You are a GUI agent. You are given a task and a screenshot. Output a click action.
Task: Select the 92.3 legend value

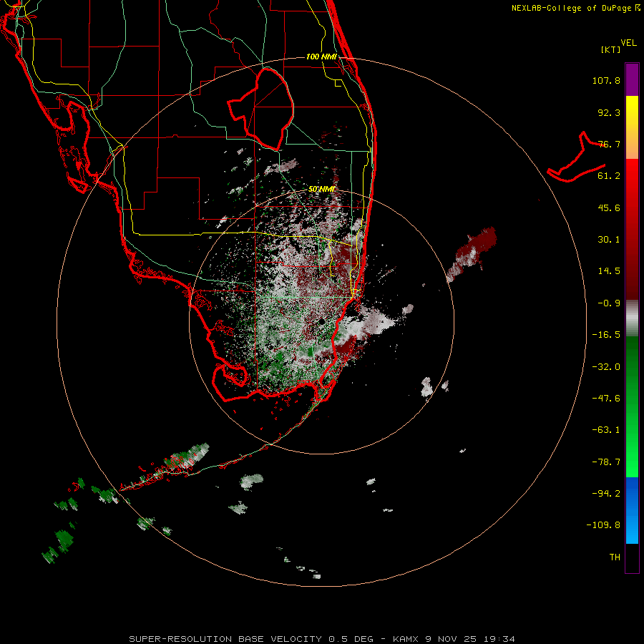[609, 112]
